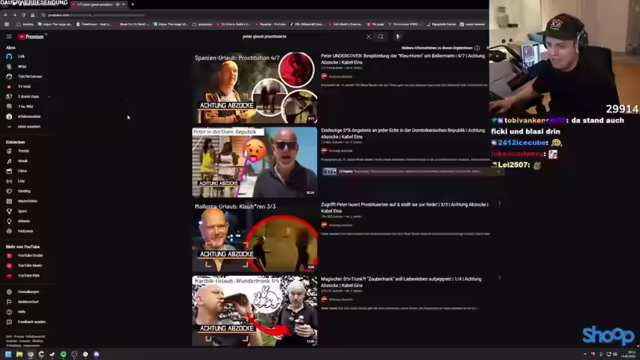Open title 'Magischer Zaubertrank' video
This screenshot has width=640, height=360.
click(x=401, y=282)
